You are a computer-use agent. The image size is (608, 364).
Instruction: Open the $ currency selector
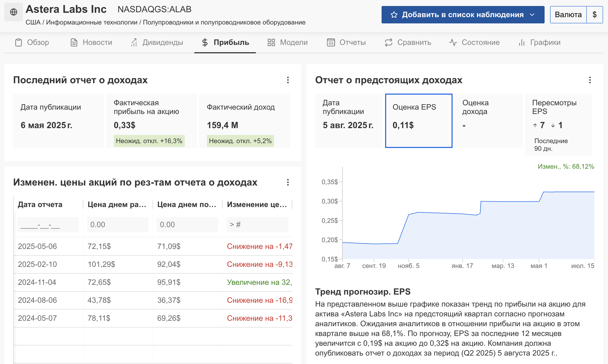click(x=595, y=15)
